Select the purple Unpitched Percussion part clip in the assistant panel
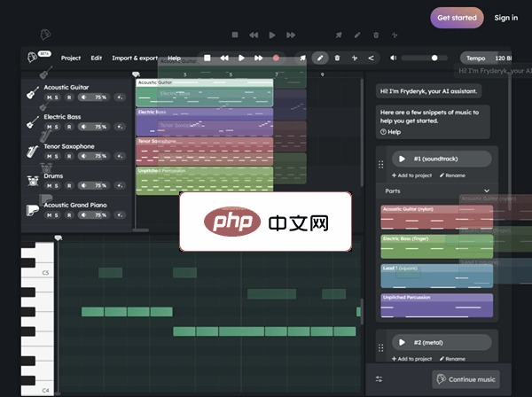The image size is (532, 397). (x=436, y=306)
